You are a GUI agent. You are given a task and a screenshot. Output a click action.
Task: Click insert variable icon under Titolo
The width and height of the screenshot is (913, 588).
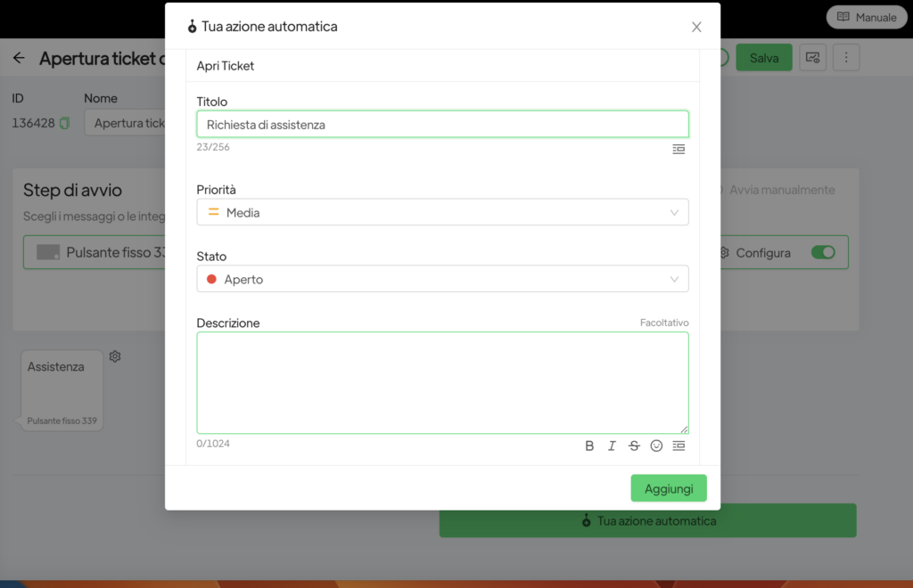679,149
